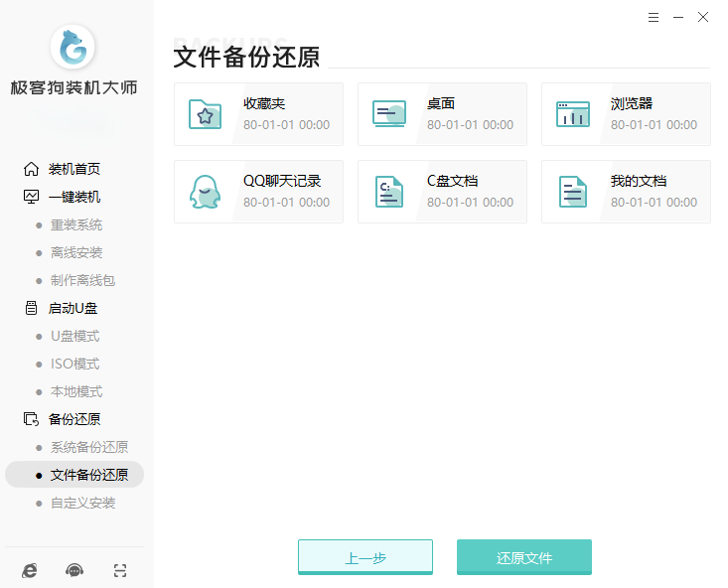Collapse the 启动U盘 sidebar section
Image resolution: width=728 pixels, height=588 pixels.
pos(73,308)
